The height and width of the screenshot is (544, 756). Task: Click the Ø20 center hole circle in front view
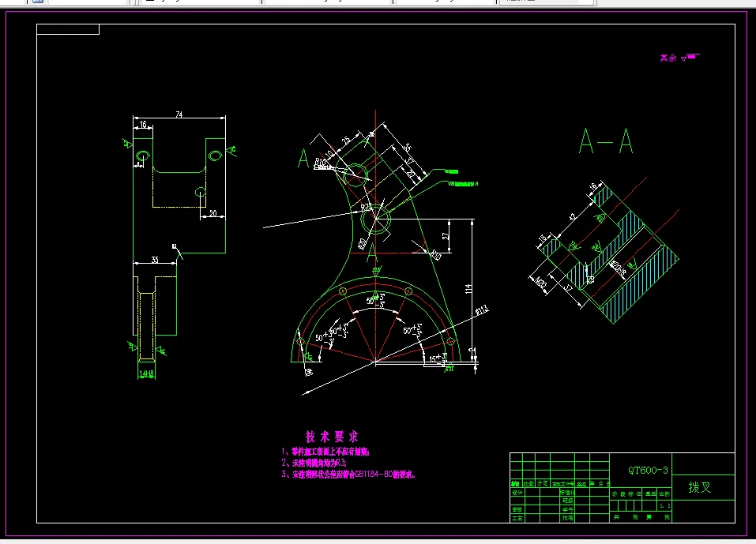[375, 220]
